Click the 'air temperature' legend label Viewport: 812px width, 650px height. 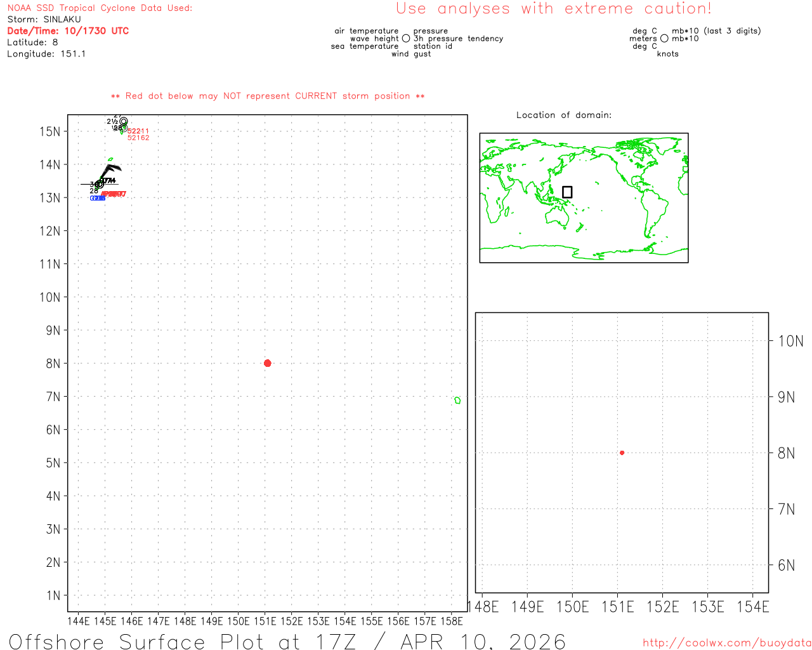(x=367, y=31)
